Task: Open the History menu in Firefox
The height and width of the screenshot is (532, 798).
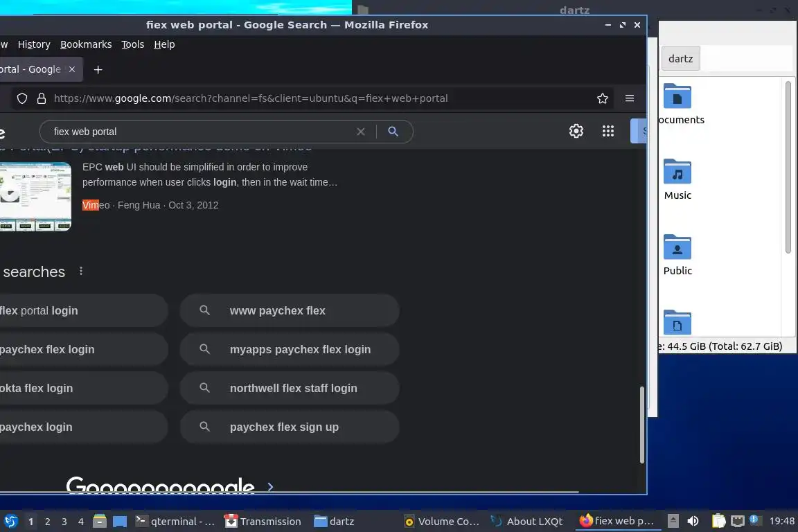Action: (34, 44)
